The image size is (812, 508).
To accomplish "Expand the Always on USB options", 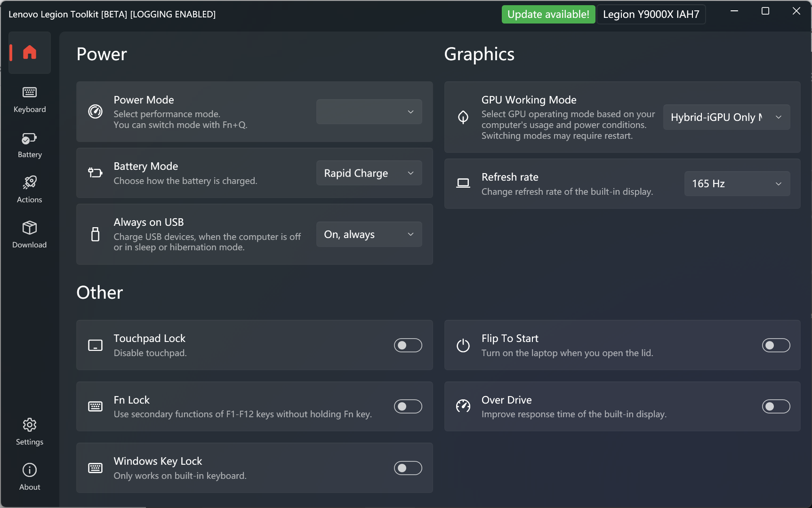I will pyautogui.click(x=369, y=234).
